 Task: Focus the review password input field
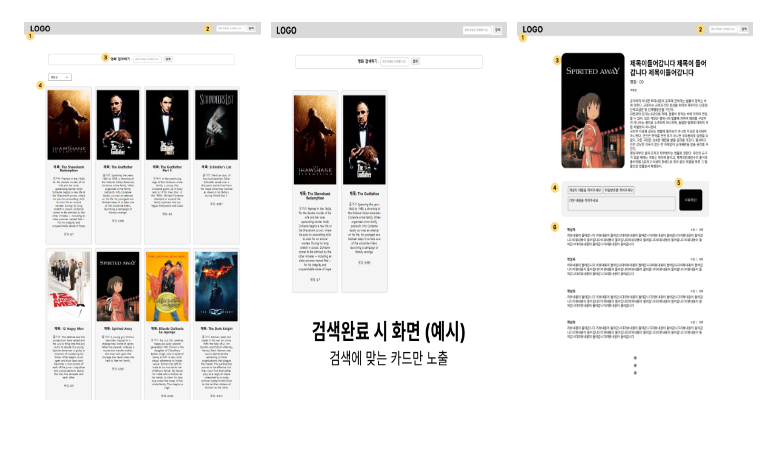coord(619,190)
